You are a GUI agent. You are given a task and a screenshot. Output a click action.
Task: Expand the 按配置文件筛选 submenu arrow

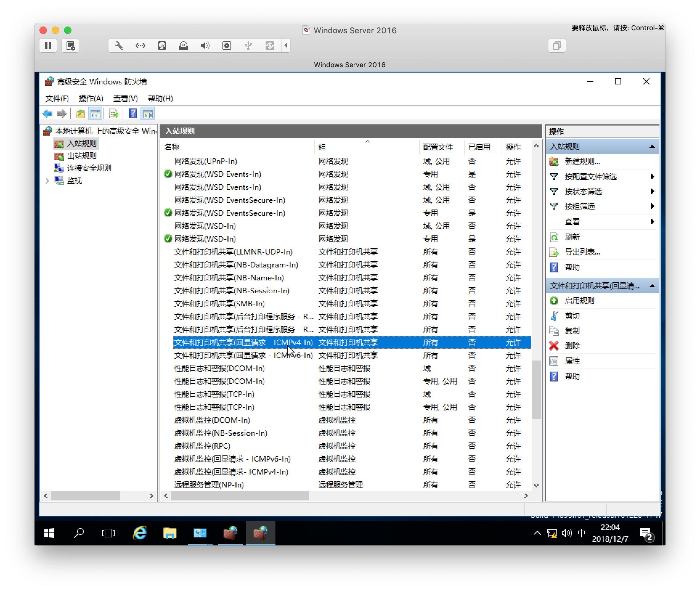click(x=653, y=177)
